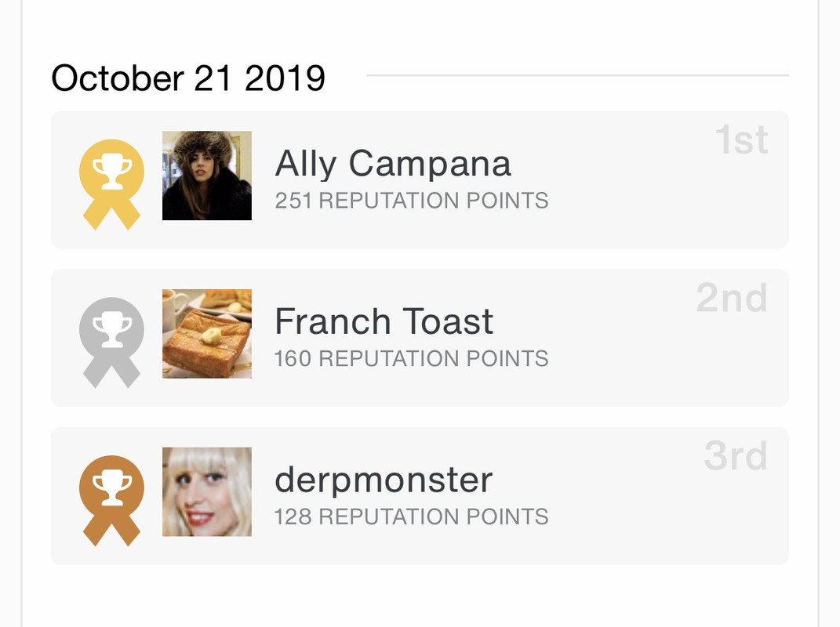Click the October 21 2019 date heading
Screen dimensions: 840x627
188,78
